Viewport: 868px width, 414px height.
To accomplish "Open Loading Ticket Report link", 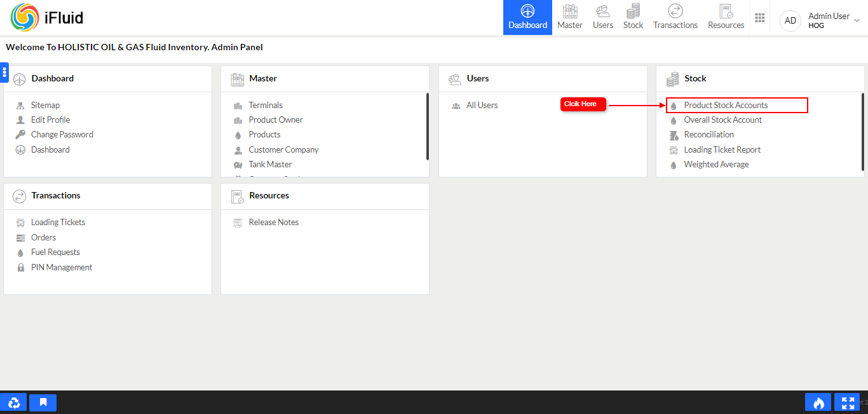I will 722,149.
